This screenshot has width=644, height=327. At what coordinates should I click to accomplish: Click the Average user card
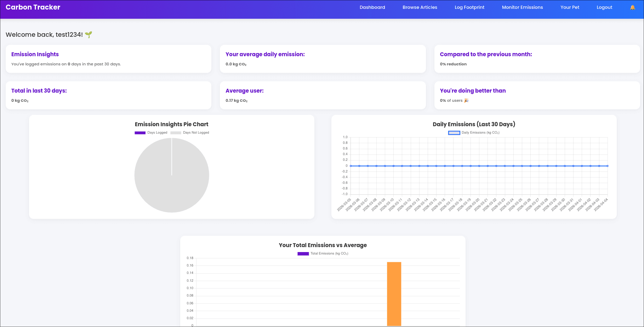pos(323,95)
